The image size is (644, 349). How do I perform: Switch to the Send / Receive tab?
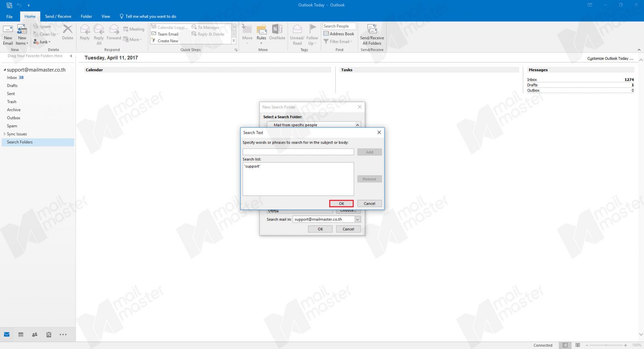tap(58, 17)
